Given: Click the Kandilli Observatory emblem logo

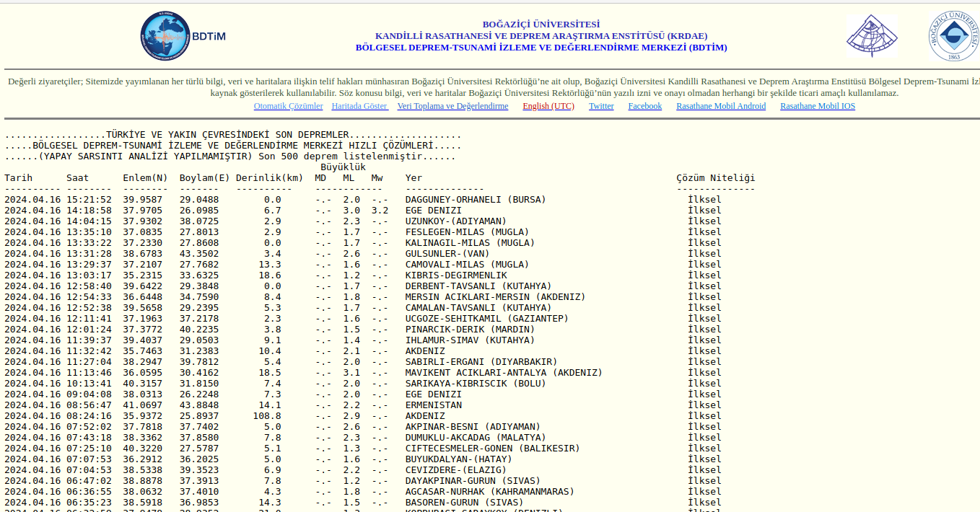Looking at the screenshot, I should point(872,36).
